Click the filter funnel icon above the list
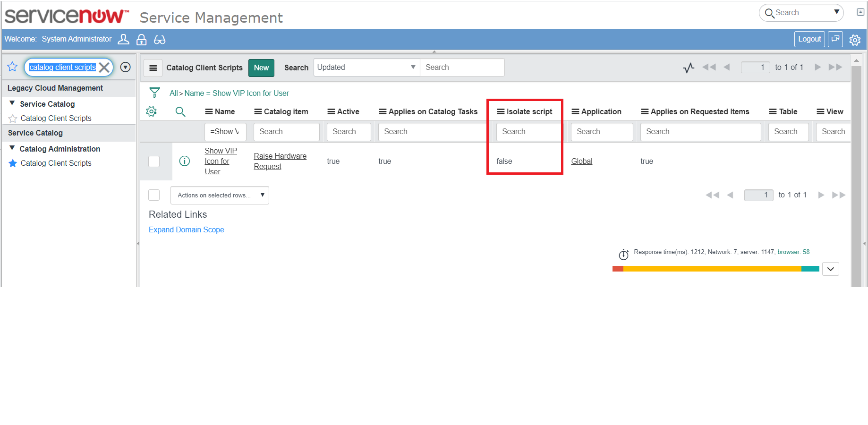Image resolution: width=868 pixels, height=425 pixels. (x=154, y=93)
